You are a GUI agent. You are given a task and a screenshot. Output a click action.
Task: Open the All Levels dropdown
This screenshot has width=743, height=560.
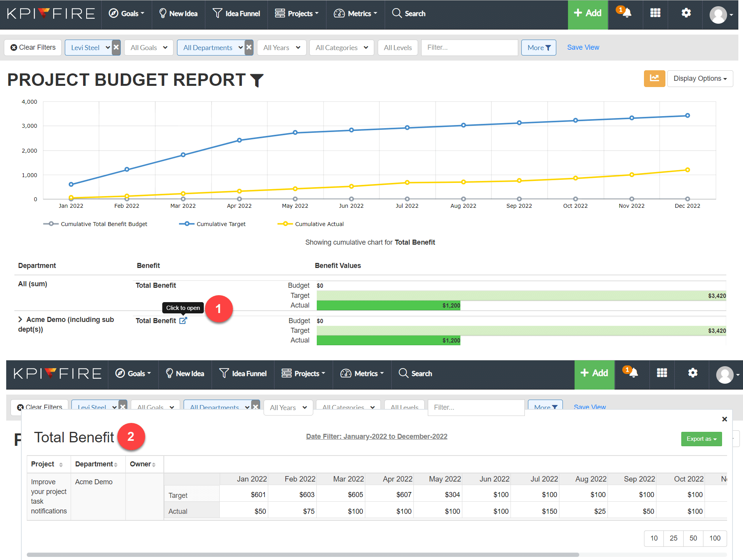[398, 47]
